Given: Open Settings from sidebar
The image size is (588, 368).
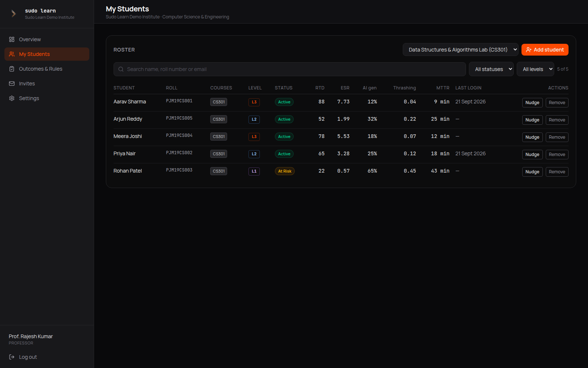Looking at the screenshot, I should point(47,98).
